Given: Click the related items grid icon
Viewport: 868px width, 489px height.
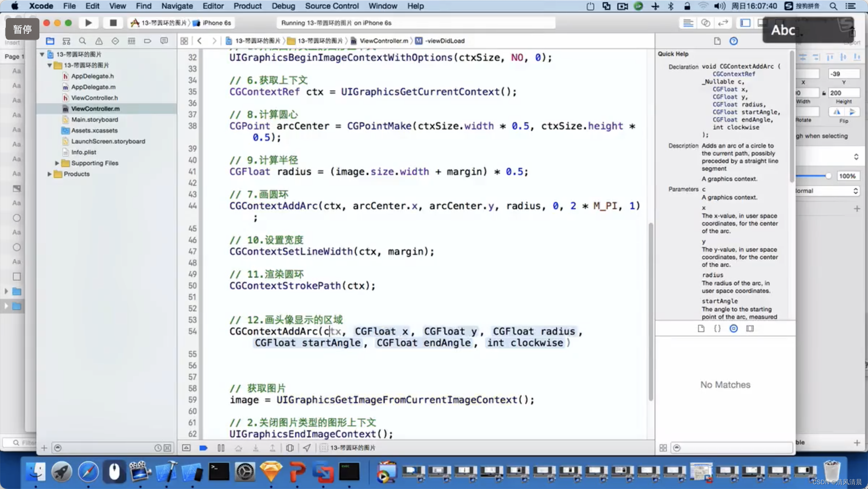Looking at the screenshot, I should pyautogui.click(x=184, y=41).
